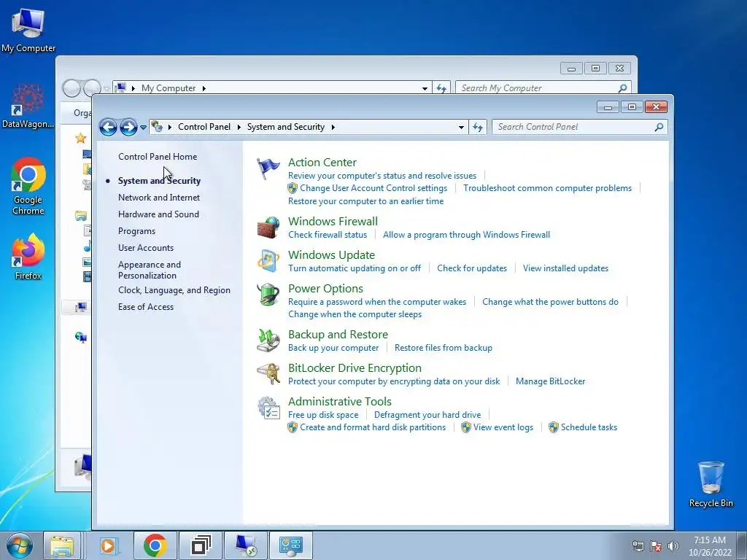Go back with the Control Panel back arrow

point(108,127)
